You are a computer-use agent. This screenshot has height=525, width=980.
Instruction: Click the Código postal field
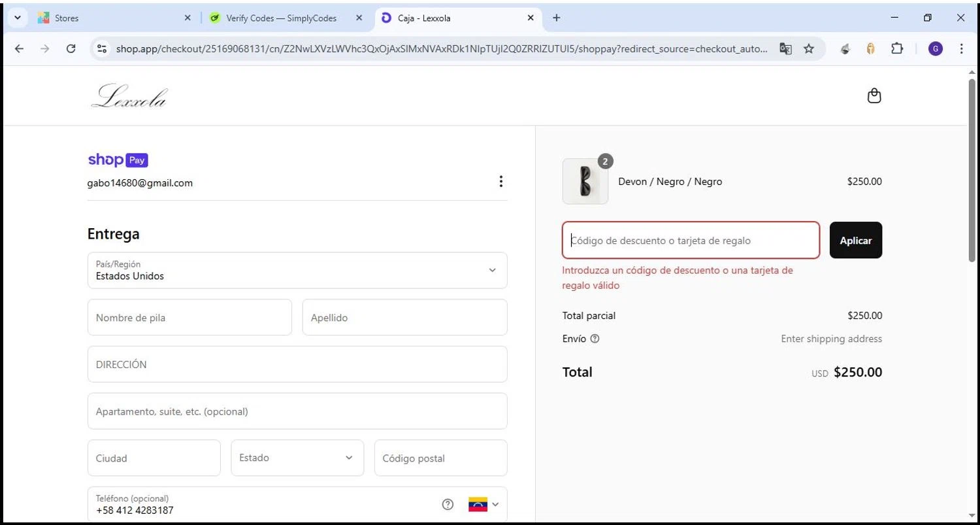441,458
